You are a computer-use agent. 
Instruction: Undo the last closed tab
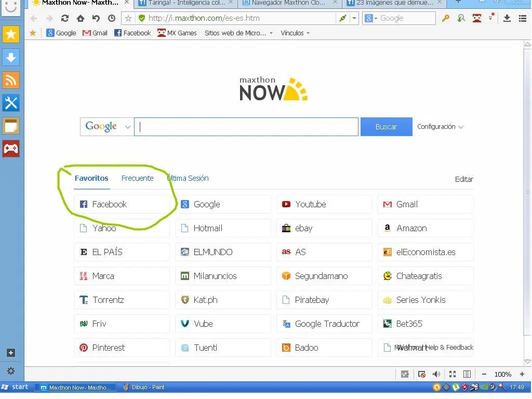click(x=96, y=18)
